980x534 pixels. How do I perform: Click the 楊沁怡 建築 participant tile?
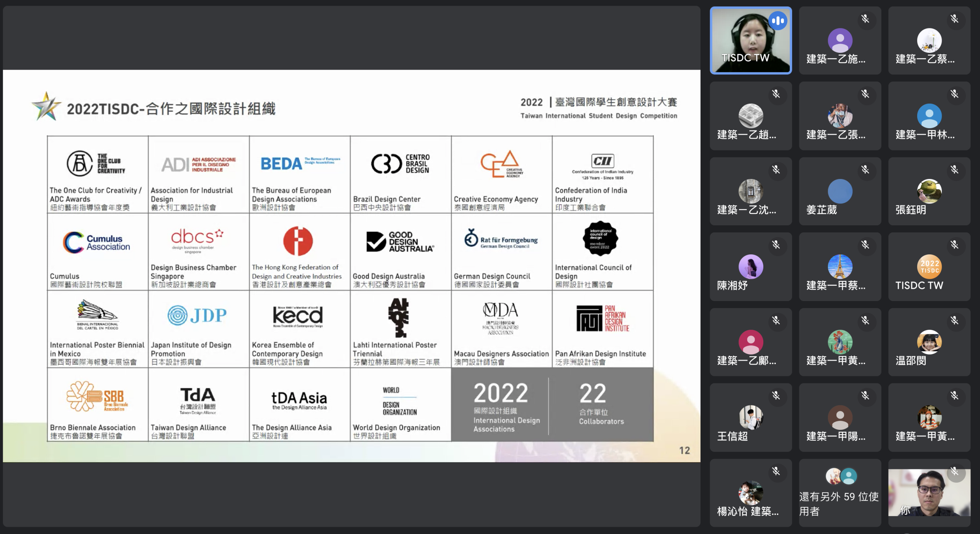[x=750, y=493]
